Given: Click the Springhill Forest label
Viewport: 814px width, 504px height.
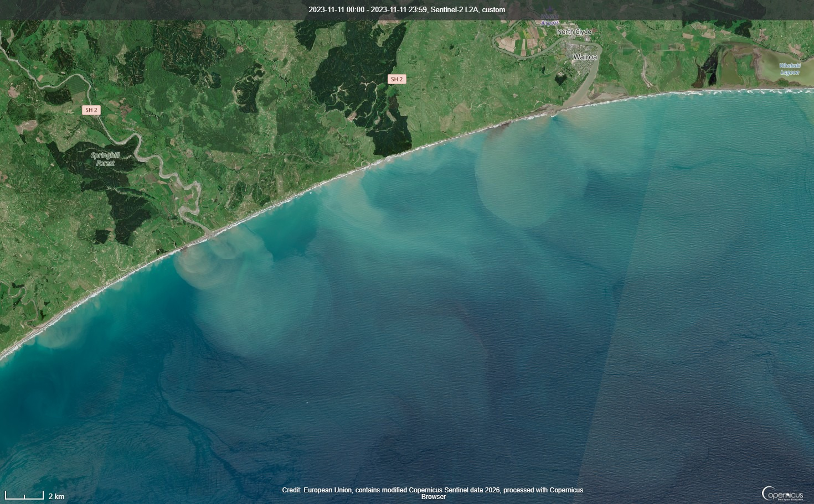Looking at the screenshot, I should point(105,159).
